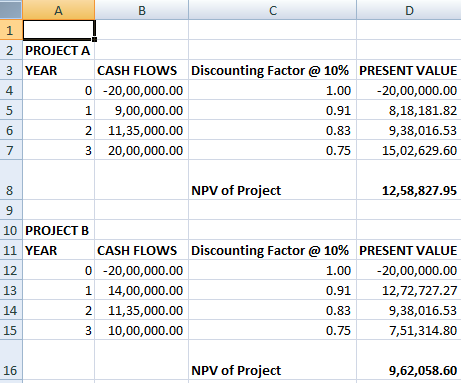This screenshot has height=383, width=461.
Task: Select present value 9,38,016.53 in row 14
Action: [x=409, y=310]
